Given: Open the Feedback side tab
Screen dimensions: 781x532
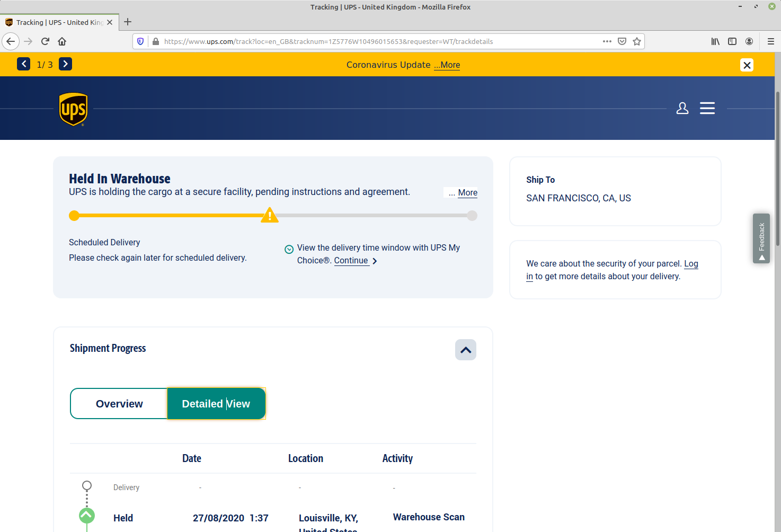Looking at the screenshot, I should [761, 238].
